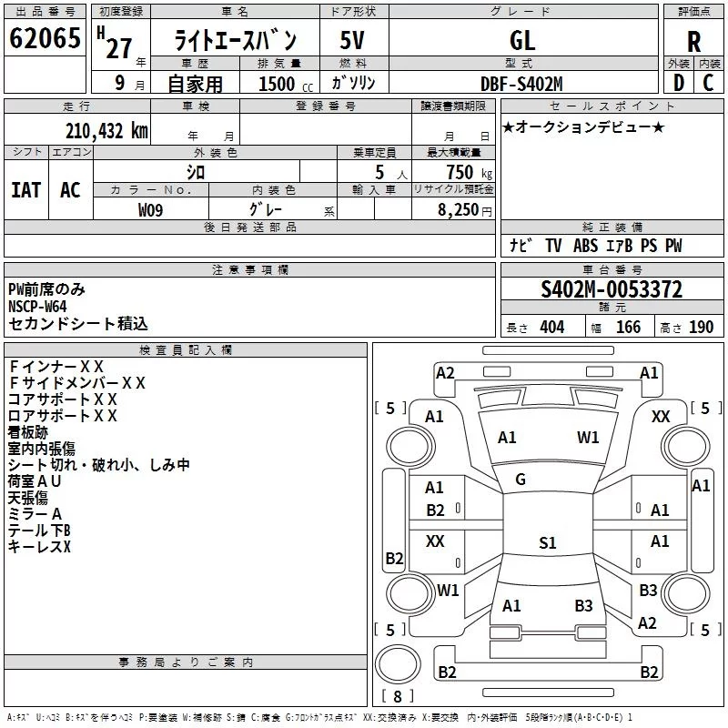Screen dimensions: 728x728
Task: Select the B3 mark on rear hatch
Action: click(x=583, y=606)
